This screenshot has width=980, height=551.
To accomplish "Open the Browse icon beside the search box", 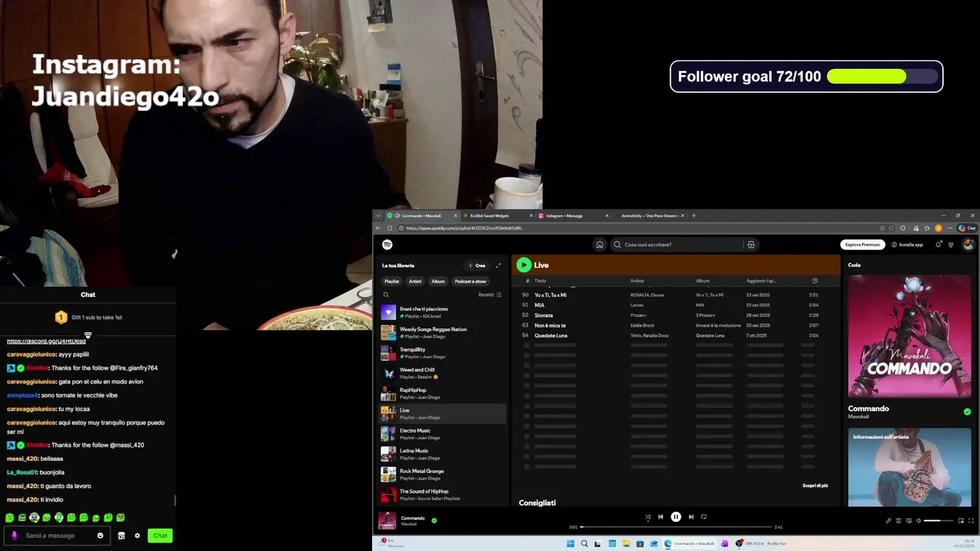I will 751,245.
